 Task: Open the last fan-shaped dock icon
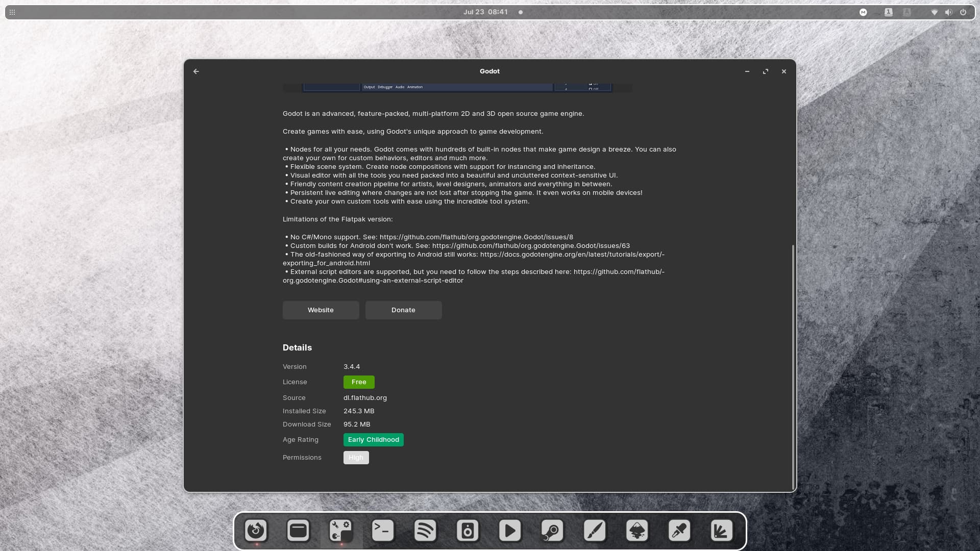[x=722, y=531]
